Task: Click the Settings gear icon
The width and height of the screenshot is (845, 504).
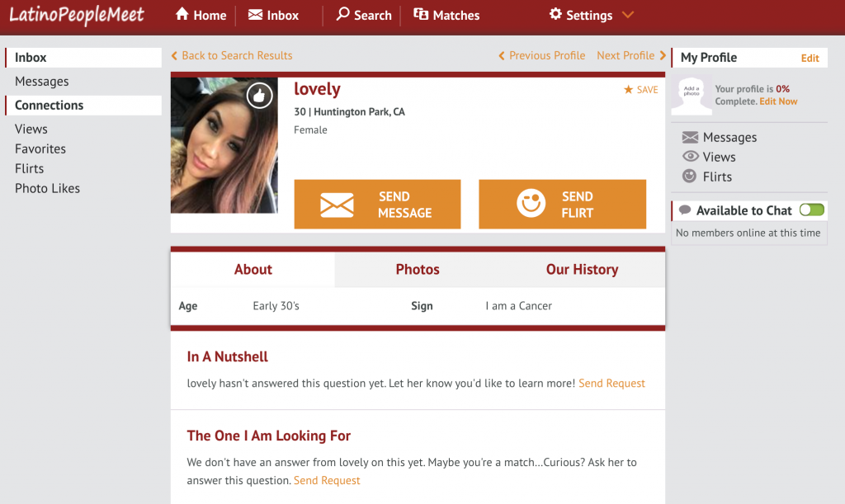Action: point(555,14)
